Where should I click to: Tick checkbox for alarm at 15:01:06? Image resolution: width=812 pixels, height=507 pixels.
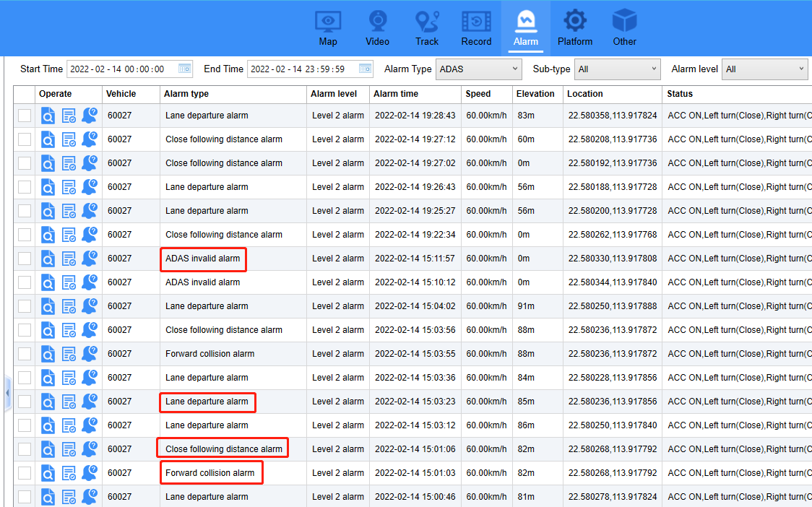point(25,449)
